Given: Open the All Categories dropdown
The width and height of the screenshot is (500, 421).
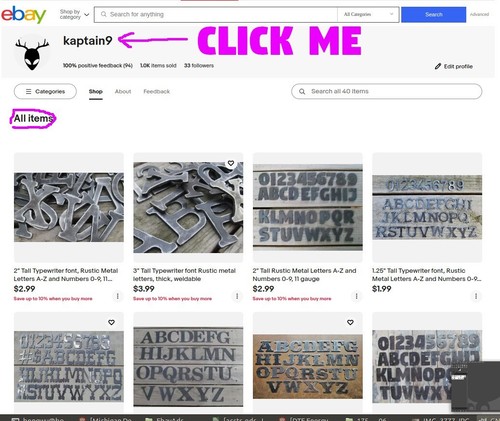Looking at the screenshot, I should 368,14.
